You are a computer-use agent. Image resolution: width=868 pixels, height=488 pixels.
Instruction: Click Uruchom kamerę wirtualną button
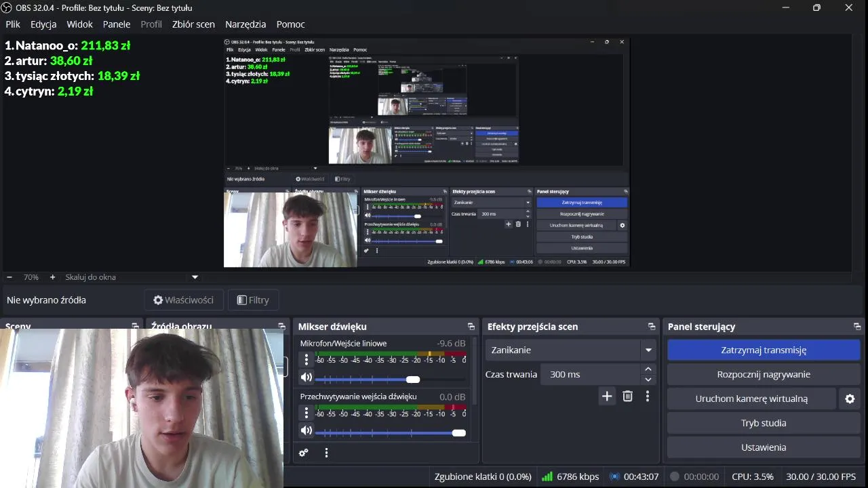tap(751, 399)
